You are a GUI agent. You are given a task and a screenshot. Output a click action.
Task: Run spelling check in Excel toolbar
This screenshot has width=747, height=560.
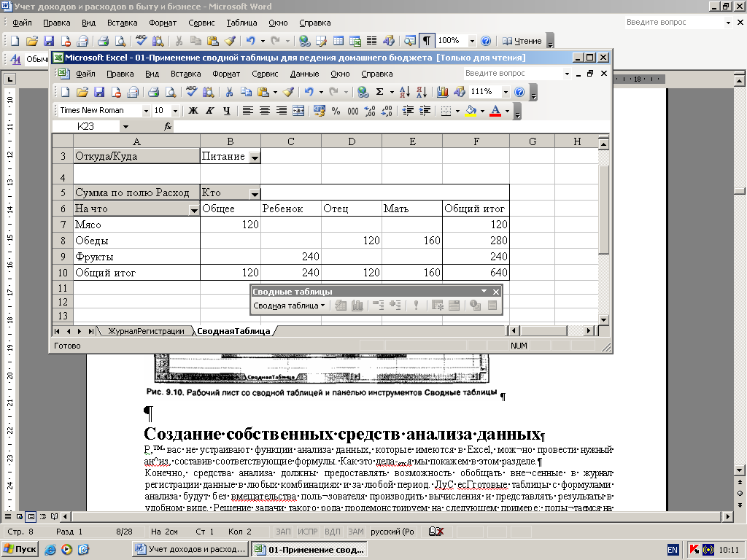click(x=192, y=92)
